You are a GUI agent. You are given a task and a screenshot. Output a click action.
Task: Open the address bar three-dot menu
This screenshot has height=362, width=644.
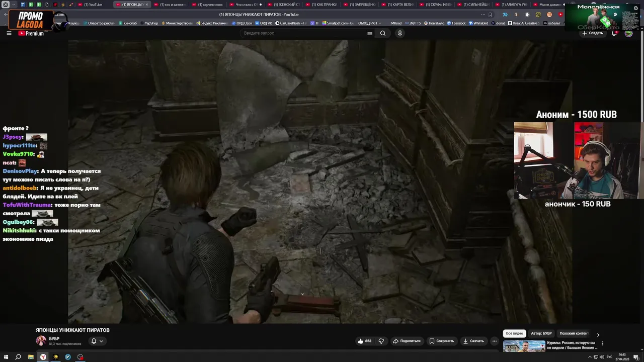484,14
